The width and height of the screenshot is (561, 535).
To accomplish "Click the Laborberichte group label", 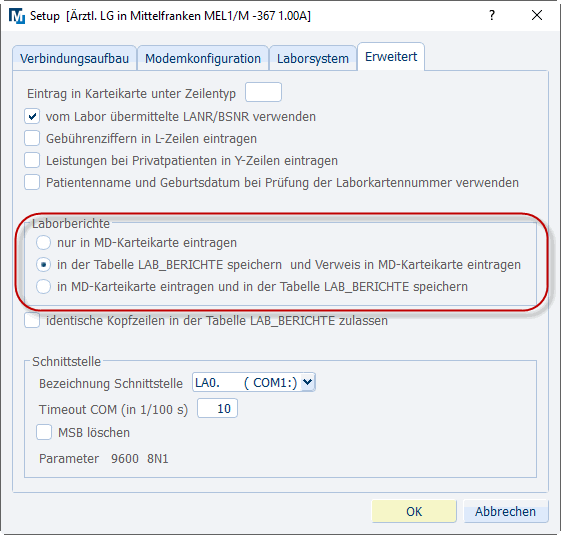I will pyautogui.click(x=71, y=223).
